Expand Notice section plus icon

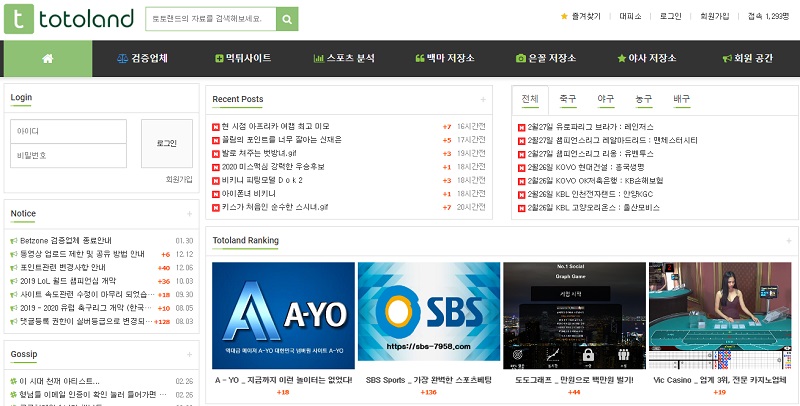pyautogui.click(x=189, y=214)
